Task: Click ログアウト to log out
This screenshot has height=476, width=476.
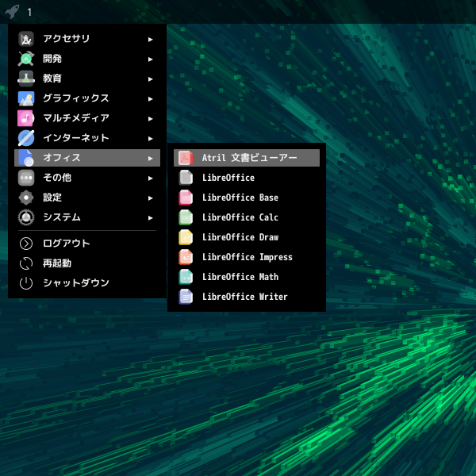Action: (66, 244)
